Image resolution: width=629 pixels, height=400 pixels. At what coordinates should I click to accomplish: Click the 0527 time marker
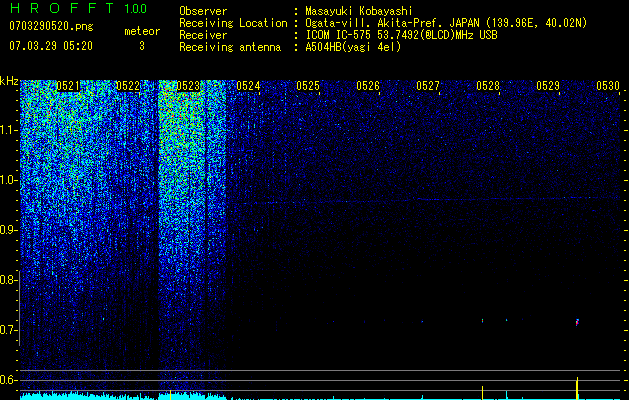(x=428, y=86)
